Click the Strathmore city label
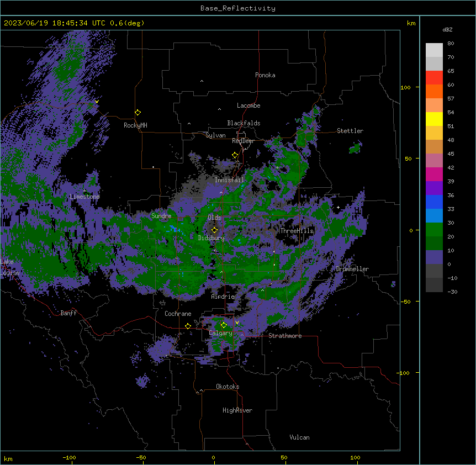This screenshot has width=476, height=465. (285, 336)
